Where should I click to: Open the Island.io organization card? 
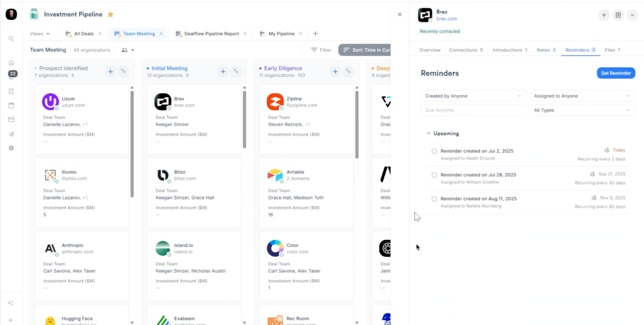click(x=194, y=266)
